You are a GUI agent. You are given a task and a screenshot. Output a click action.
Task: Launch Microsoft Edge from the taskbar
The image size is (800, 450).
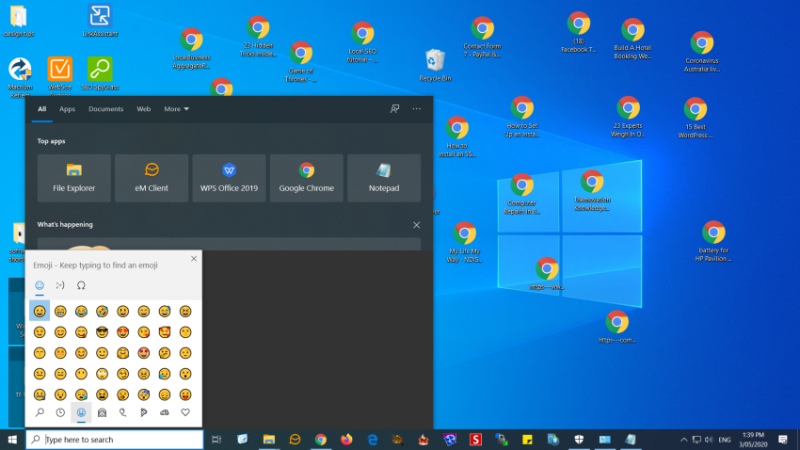click(x=372, y=439)
